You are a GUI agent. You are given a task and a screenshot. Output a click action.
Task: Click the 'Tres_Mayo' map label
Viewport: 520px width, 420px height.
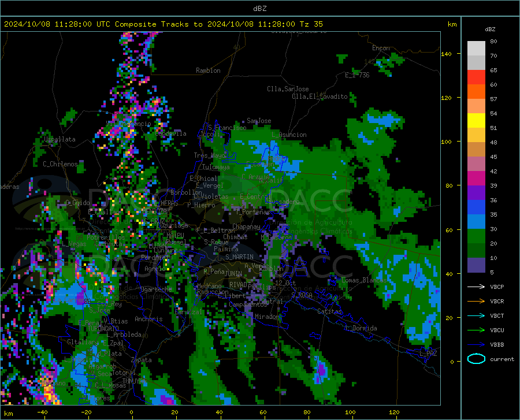[x=210, y=155]
